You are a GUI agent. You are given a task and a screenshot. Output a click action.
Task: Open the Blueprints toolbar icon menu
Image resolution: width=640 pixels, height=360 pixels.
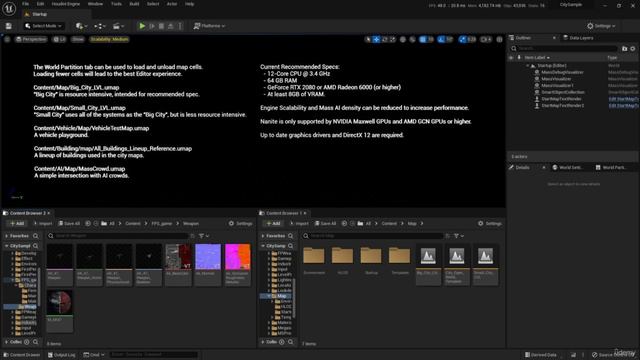(x=100, y=26)
